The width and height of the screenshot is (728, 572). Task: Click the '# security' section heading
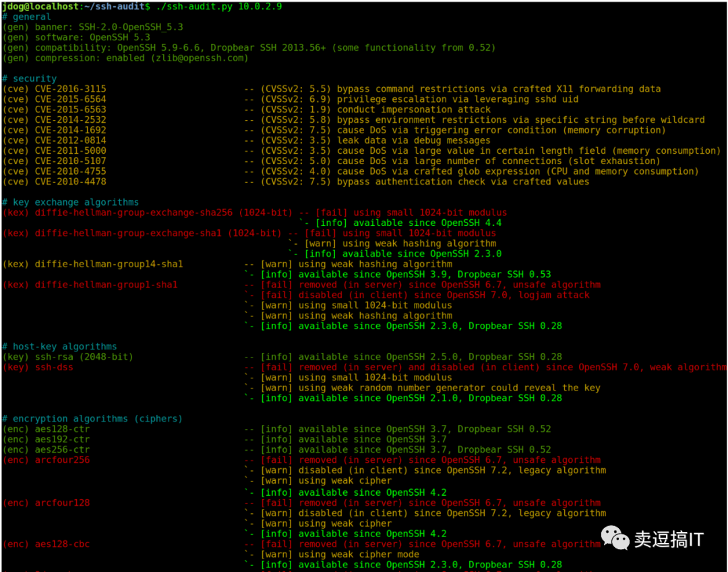click(29, 78)
